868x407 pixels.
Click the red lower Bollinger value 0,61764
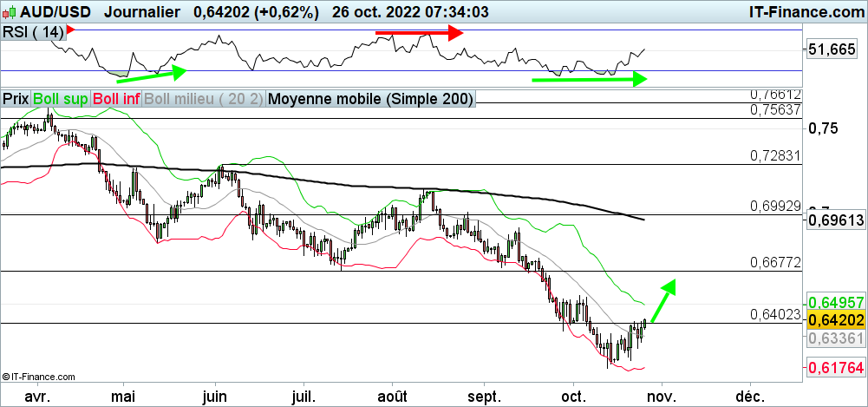836,368
